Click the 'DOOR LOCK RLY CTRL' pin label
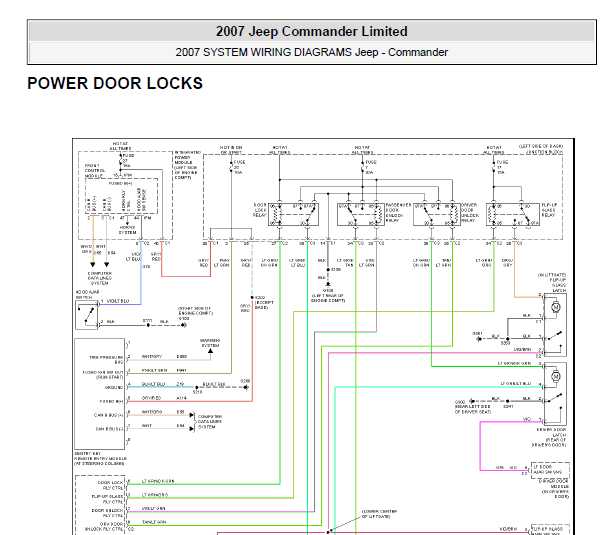This screenshot has width=604, height=535. (111, 485)
